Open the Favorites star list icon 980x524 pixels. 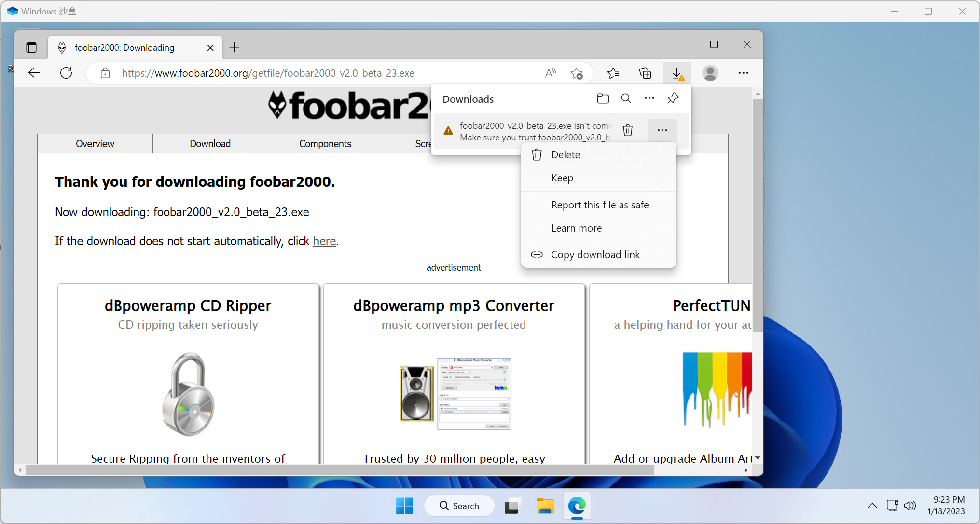[x=613, y=73]
